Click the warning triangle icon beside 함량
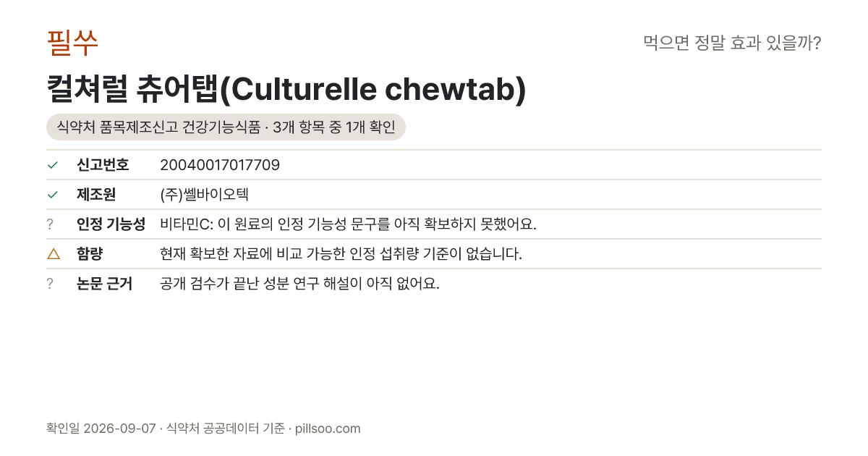 coord(53,253)
